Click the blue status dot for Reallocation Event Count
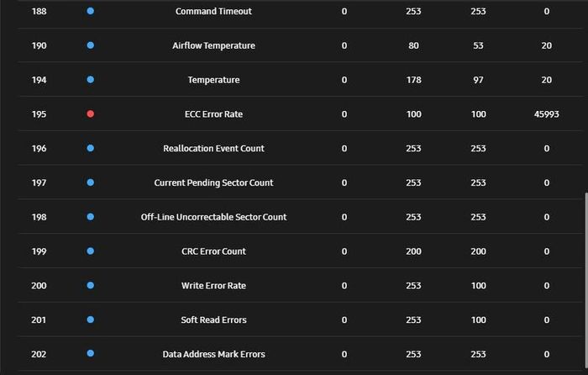588x375 pixels. [91, 148]
